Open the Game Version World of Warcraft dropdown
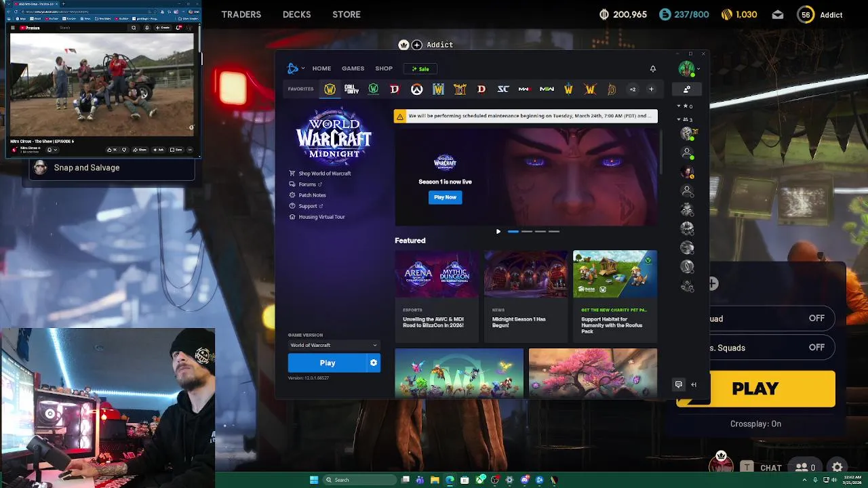Viewport: 868px width, 488px height. (x=334, y=345)
